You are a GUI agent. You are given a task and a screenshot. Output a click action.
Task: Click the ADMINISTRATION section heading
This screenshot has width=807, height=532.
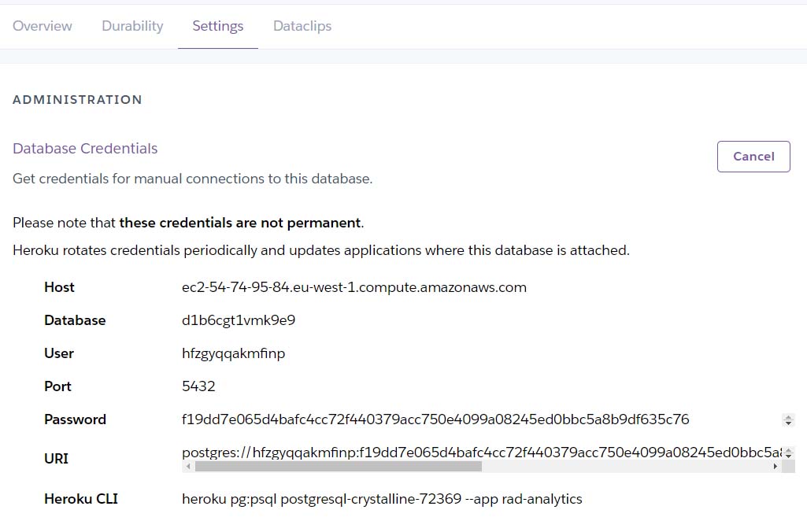click(x=77, y=100)
